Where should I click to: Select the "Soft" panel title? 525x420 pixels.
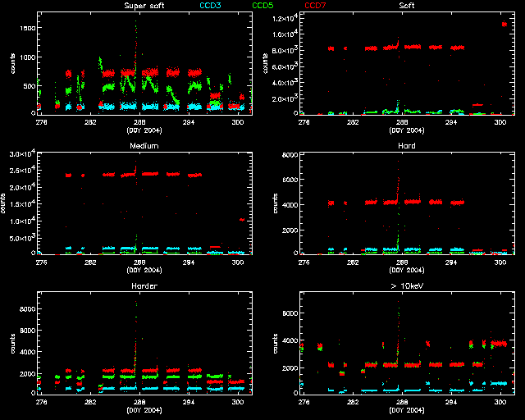(405, 7)
